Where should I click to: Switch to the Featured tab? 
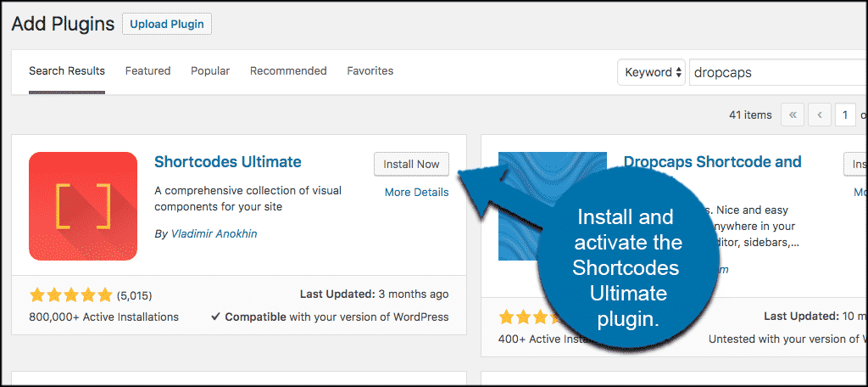(147, 71)
